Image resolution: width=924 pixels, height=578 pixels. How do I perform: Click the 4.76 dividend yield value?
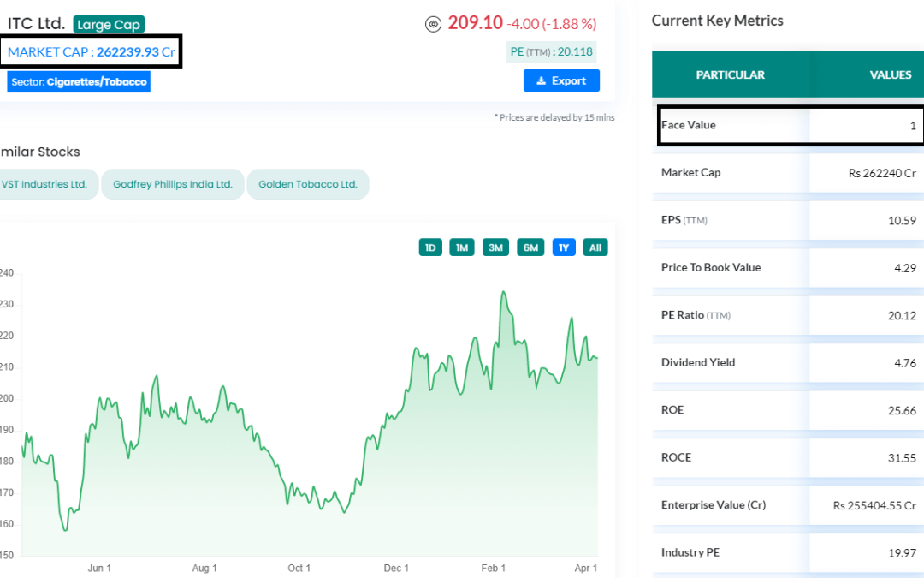tap(905, 363)
